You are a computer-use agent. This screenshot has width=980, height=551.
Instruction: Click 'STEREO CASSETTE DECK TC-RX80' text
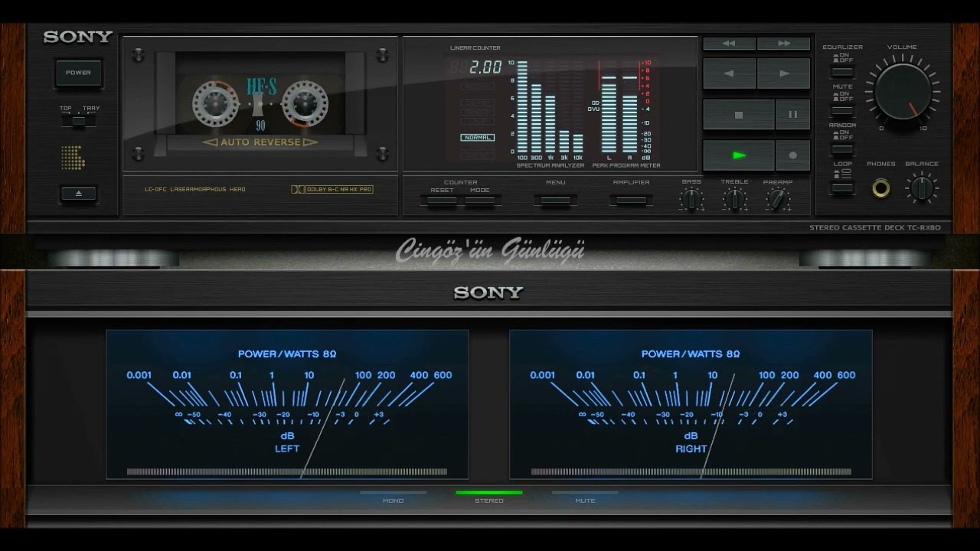875,228
